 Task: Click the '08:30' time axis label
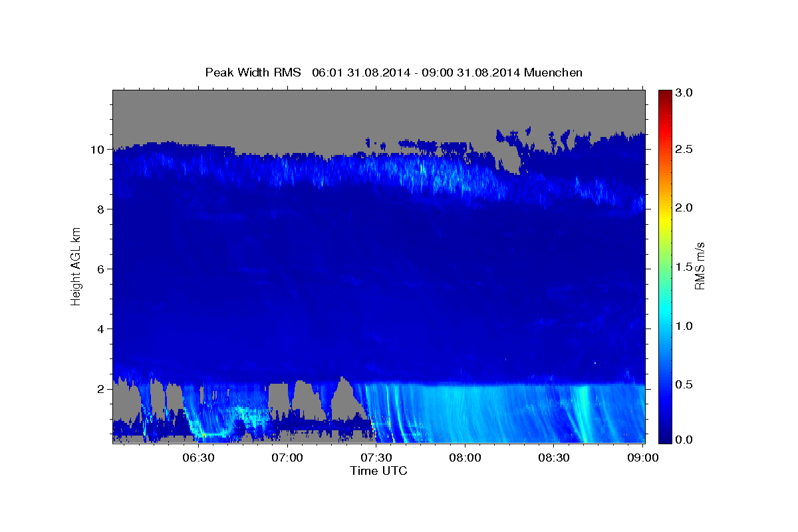pos(554,458)
